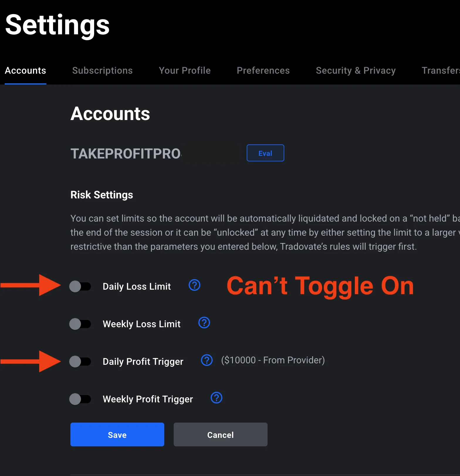
Task: Turn on the Weekly Loss Limit toggle
Action: coord(80,324)
